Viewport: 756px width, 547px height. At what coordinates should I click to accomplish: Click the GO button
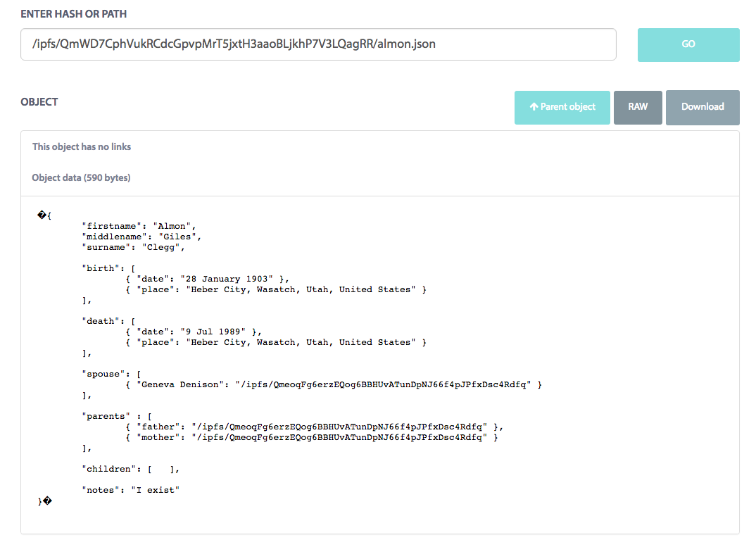pyautogui.click(x=688, y=45)
